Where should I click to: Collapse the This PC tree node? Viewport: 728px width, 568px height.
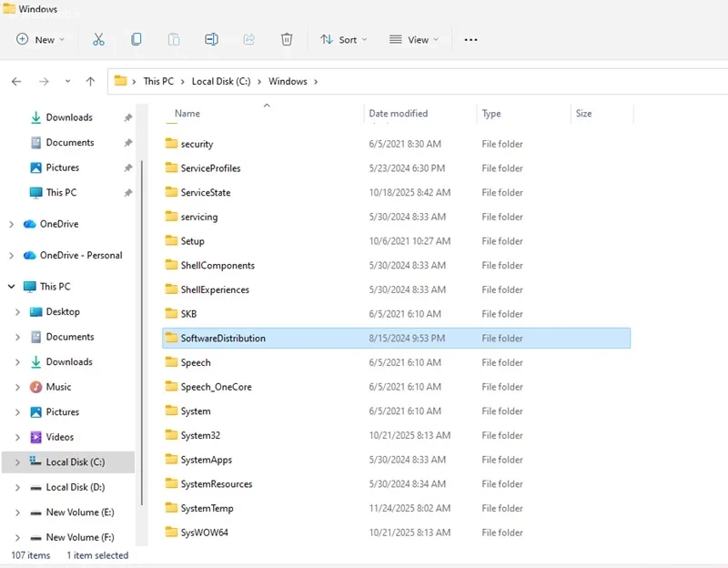[x=11, y=287]
